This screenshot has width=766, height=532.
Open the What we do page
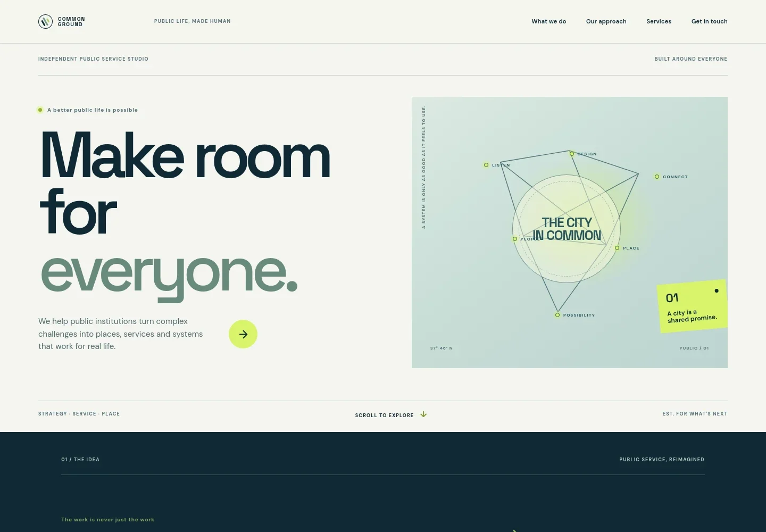[x=548, y=21]
